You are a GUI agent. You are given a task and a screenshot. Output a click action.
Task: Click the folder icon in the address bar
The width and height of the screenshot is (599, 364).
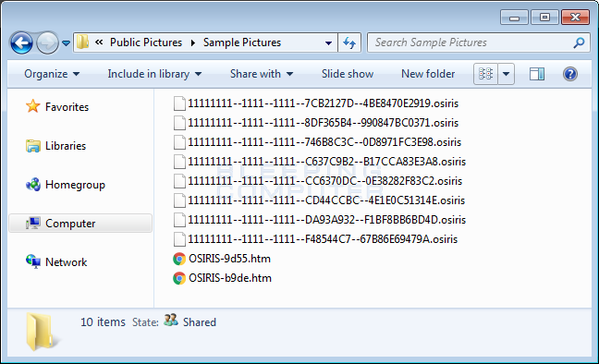click(x=82, y=42)
